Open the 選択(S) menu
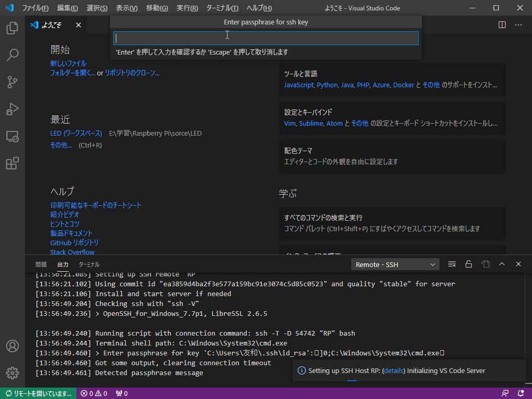532x399 pixels. [x=97, y=8]
